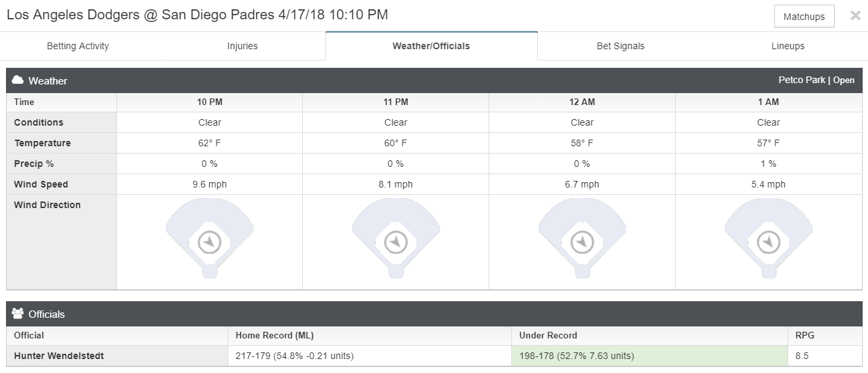The height and width of the screenshot is (373, 868).
Task: Click the 11 PM wind direction compass icon
Action: [396, 242]
